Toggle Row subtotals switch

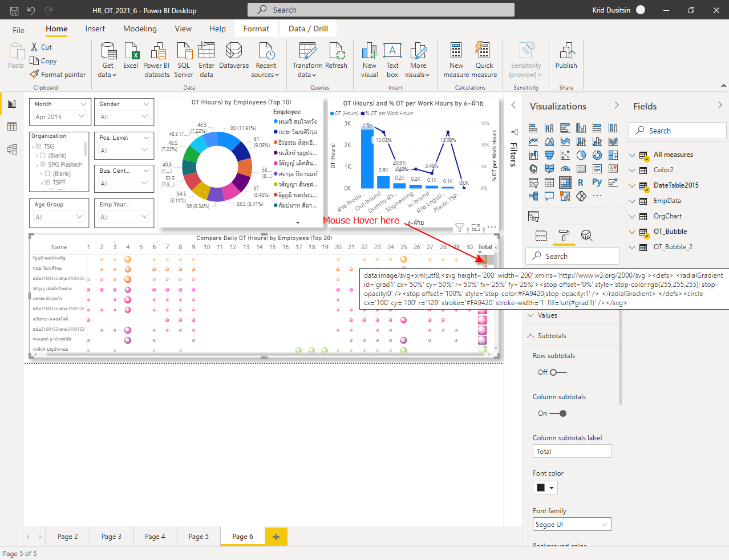point(558,372)
